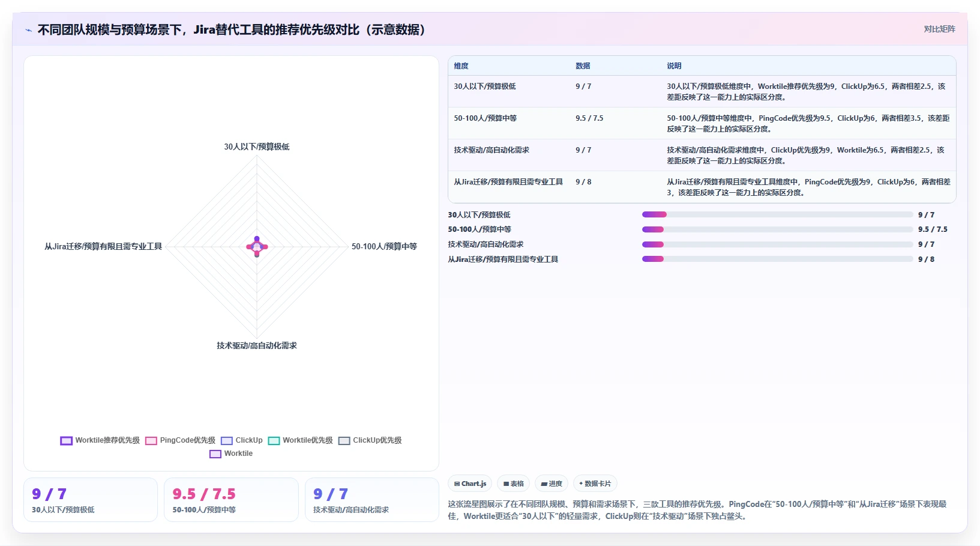This screenshot has width=980, height=546.
Task: Click the 对比矩阵 tag in the header
Action: click(x=939, y=29)
